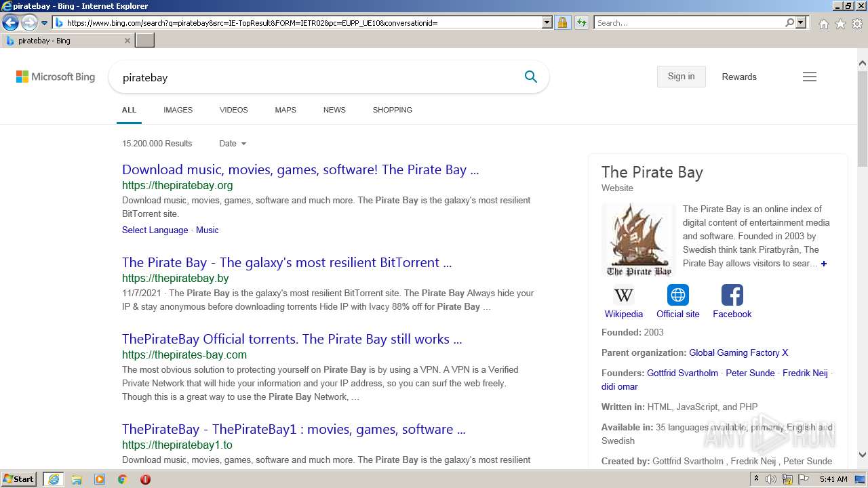
Task: Open the Bing hamburger menu
Action: coord(810,77)
